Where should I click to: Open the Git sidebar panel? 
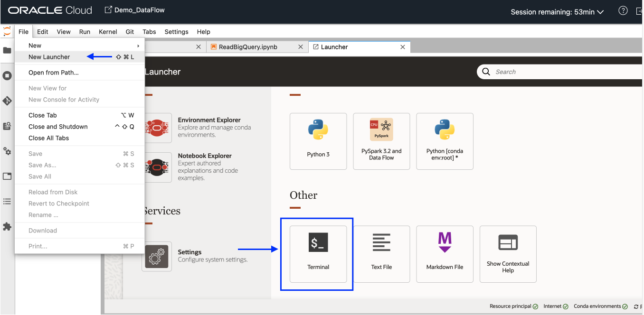7,101
